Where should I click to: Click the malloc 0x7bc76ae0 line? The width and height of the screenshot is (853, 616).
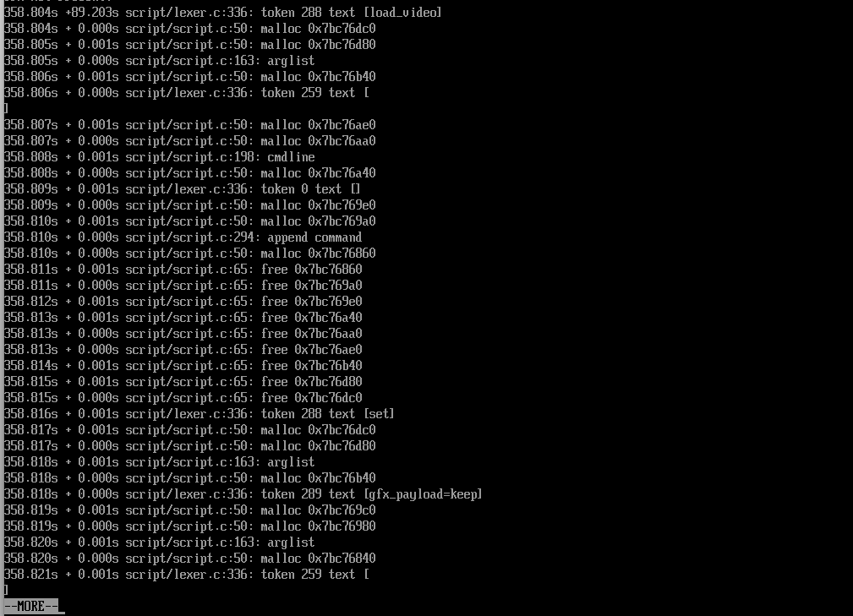[x=189, y=125]
